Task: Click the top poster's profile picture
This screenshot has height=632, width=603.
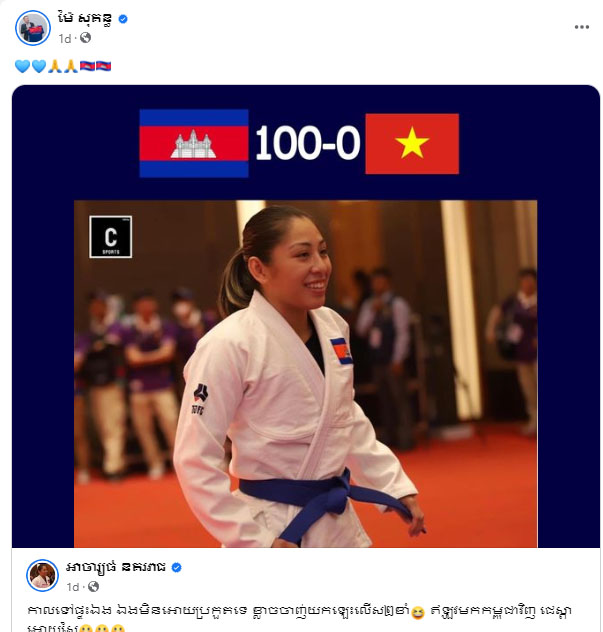Action: click(x=33, y=28)
